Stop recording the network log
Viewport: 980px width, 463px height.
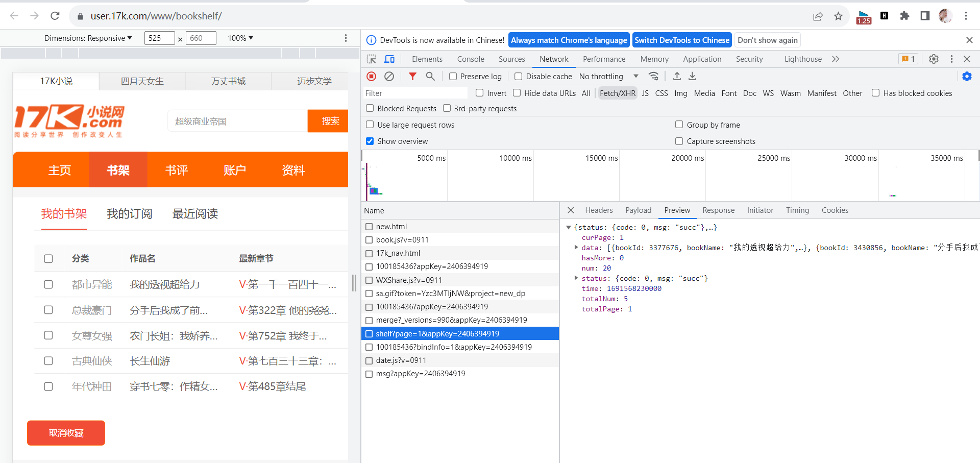[372, 76]
